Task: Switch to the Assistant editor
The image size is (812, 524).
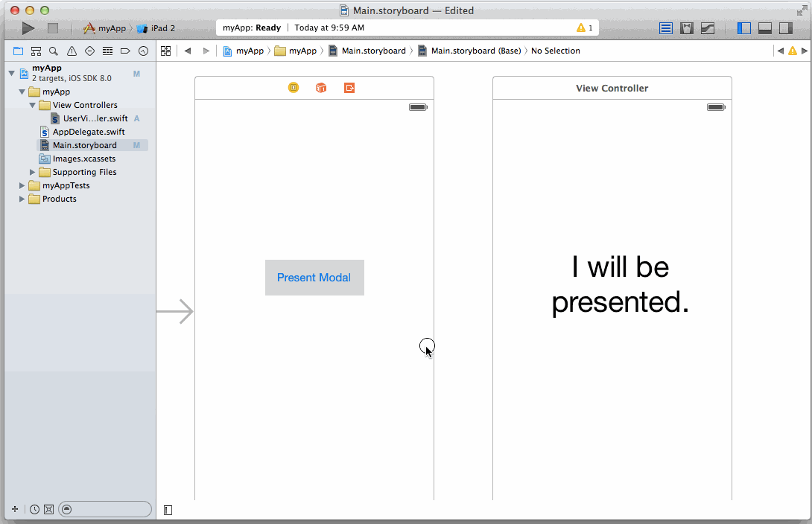Action: (687, 28)
